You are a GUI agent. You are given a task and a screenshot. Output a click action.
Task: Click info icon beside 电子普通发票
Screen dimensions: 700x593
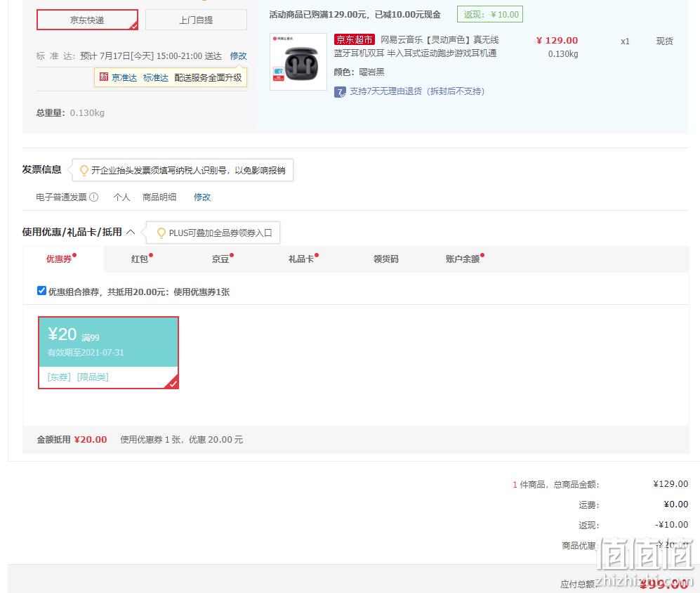pos(94,197)
